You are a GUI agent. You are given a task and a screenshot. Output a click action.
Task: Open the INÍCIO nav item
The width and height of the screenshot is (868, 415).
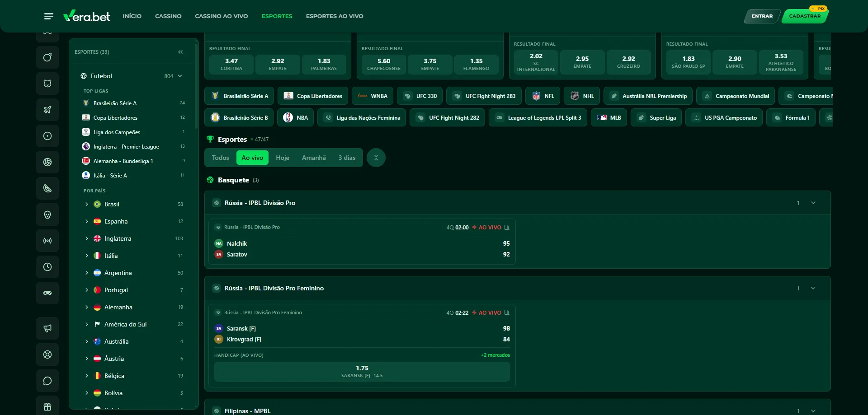click(132, 16)
